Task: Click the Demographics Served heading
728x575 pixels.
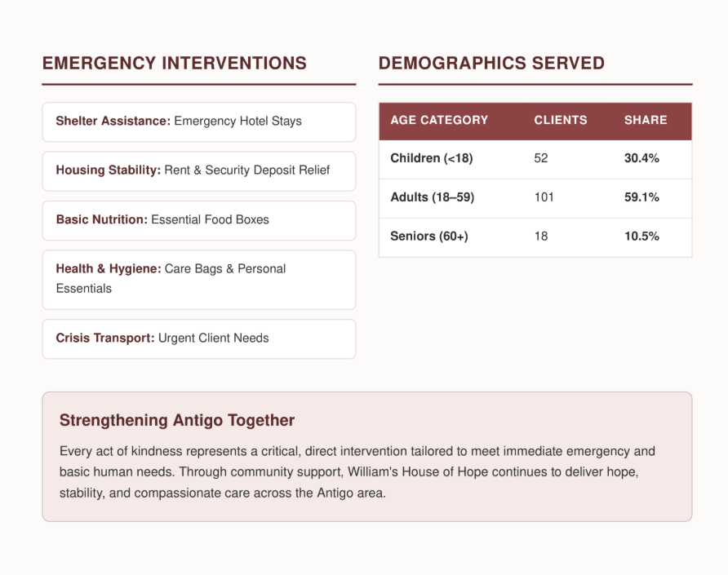Action: 491,63
